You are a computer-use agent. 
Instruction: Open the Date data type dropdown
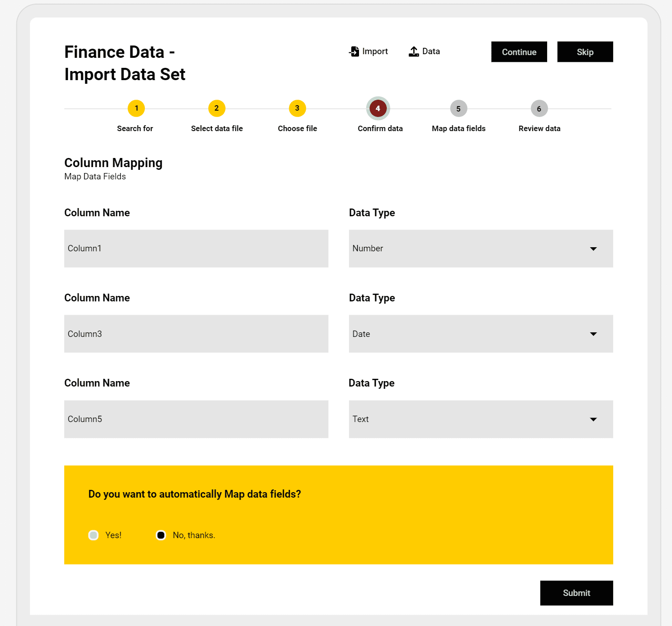coord(481,334)
